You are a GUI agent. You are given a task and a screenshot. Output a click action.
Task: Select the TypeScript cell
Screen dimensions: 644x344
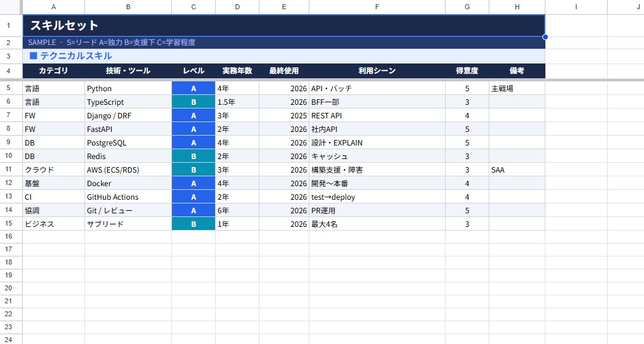[x=128, y=102]
